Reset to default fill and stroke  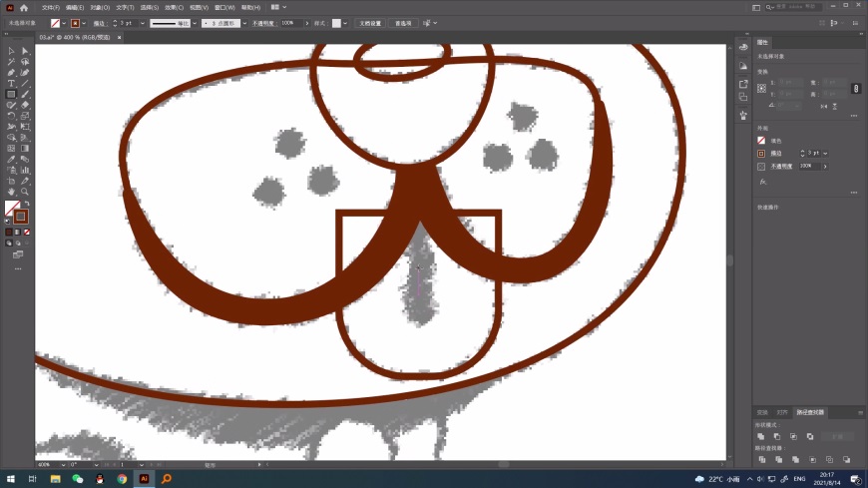[x=8, y=221]
